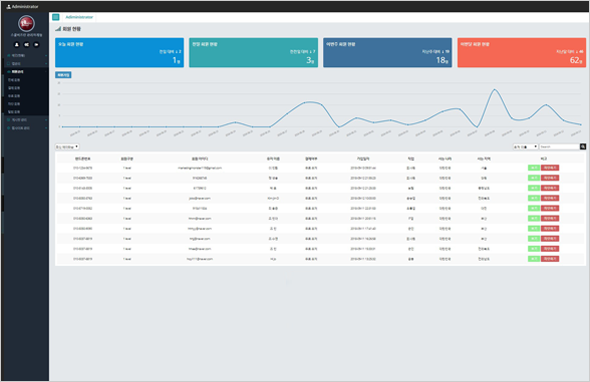This screenshot has width=590, height=382.
Task: Click the Administrator user icon in top bar
Action: [9, 6]
